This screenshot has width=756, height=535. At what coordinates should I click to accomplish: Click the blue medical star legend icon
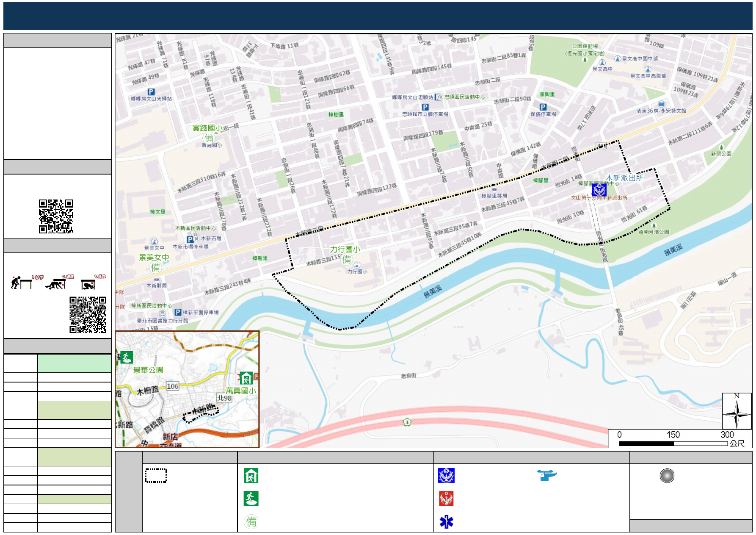point(446,522)
